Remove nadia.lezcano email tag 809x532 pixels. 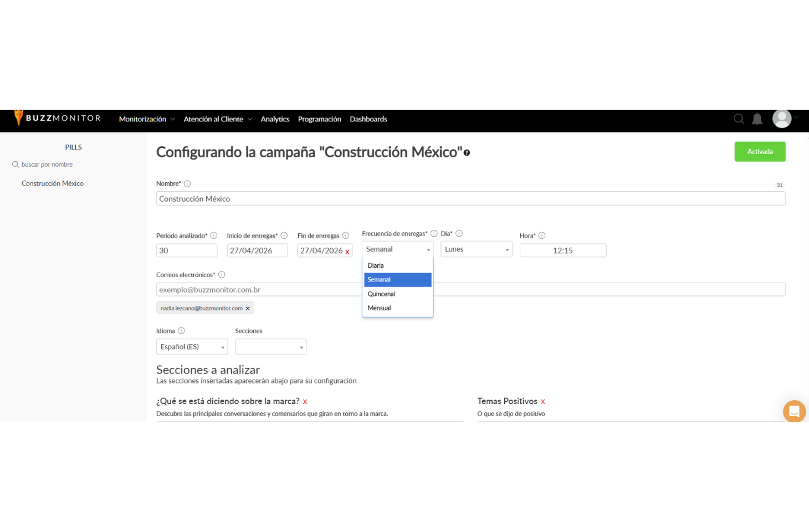pyautogui.click(x=248, y=308)
